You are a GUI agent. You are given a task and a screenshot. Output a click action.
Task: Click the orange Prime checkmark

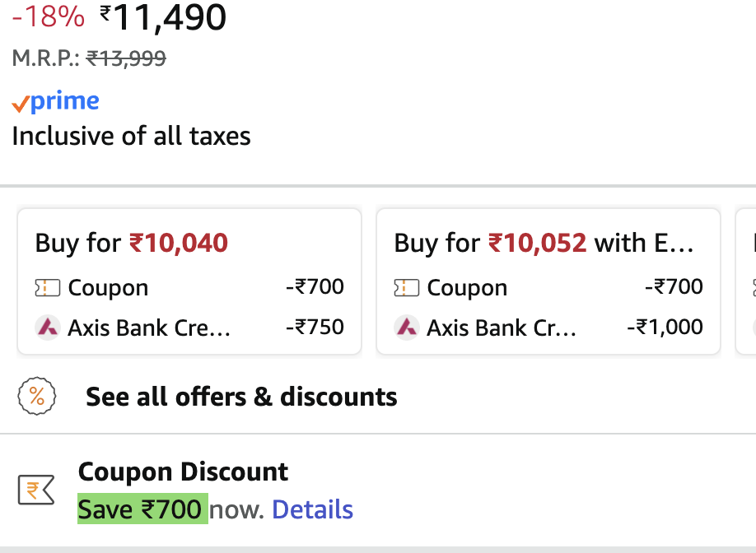(21, 103)
